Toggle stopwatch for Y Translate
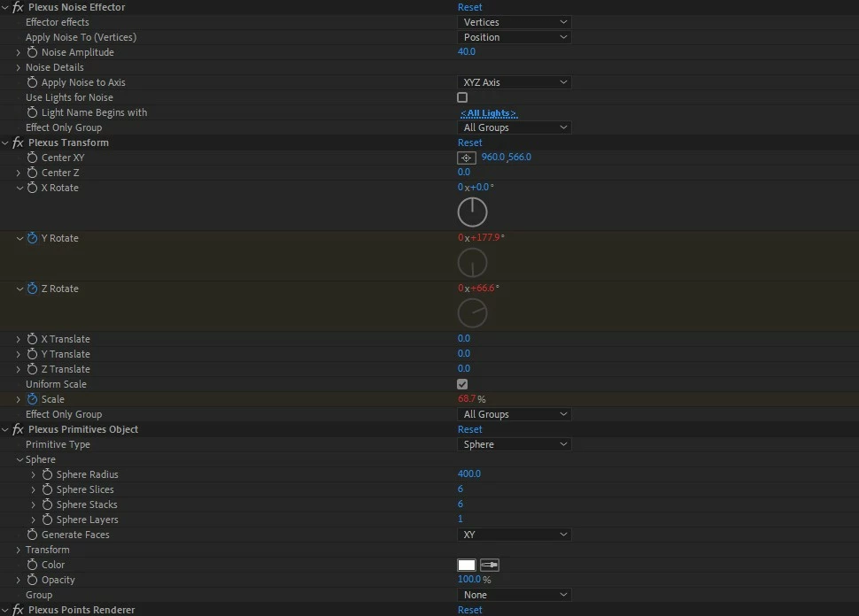Screen dimensions: 859x616 point(32,354)
